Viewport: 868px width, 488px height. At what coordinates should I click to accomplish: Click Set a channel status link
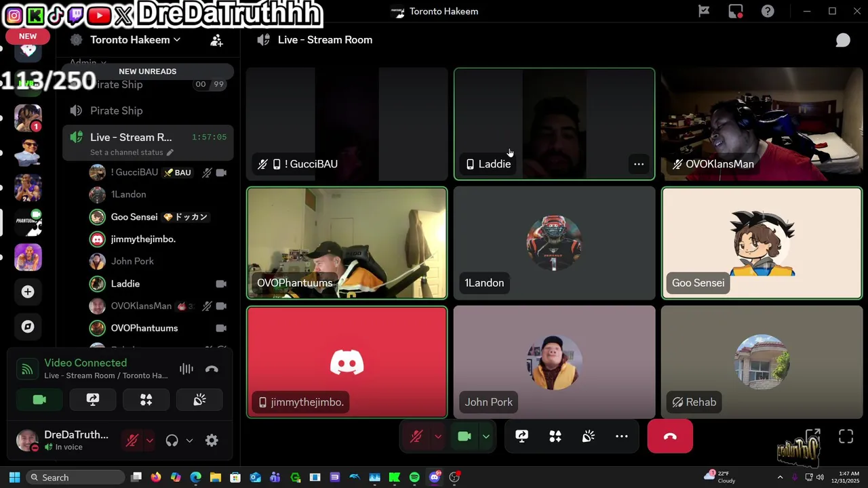click(x=132, y=152)
